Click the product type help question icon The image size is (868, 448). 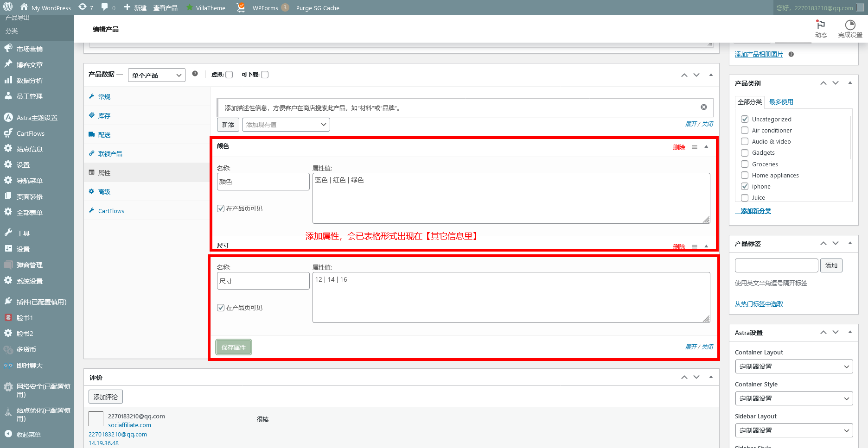tap(195, 74)
